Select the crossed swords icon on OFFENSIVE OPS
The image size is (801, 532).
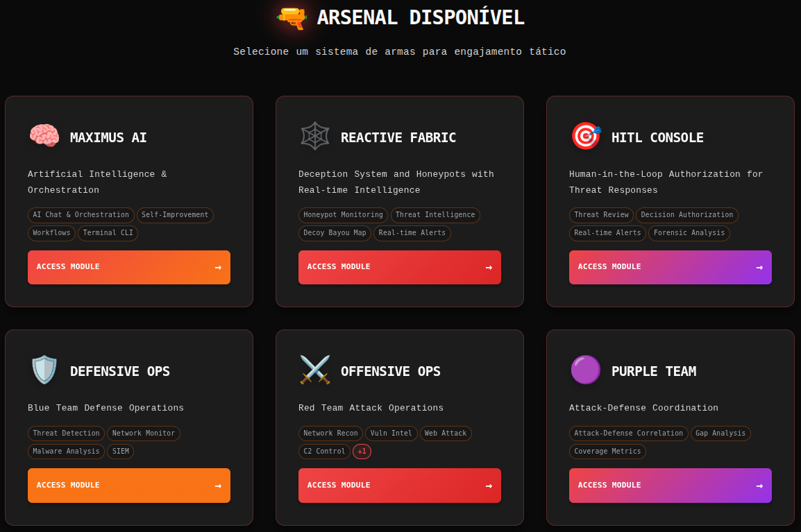[x=314, y=370]
